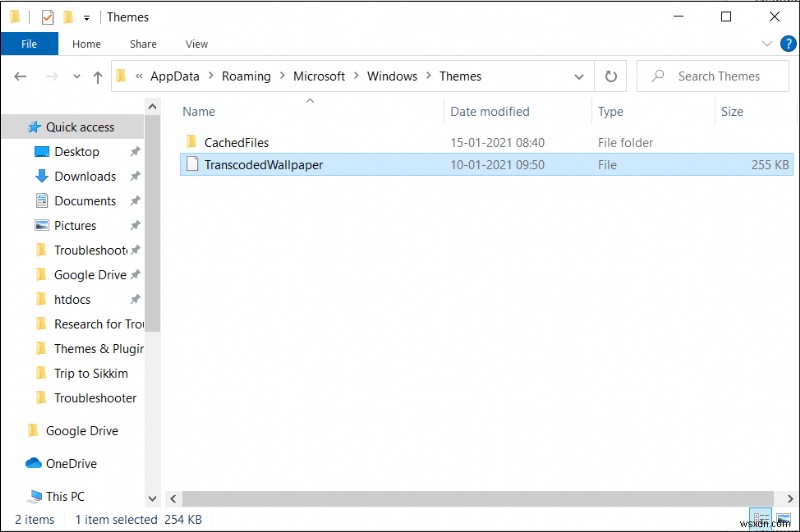Expand the address bar history dropdown
This screenshot has width=800, height=532.
(579, 76)
